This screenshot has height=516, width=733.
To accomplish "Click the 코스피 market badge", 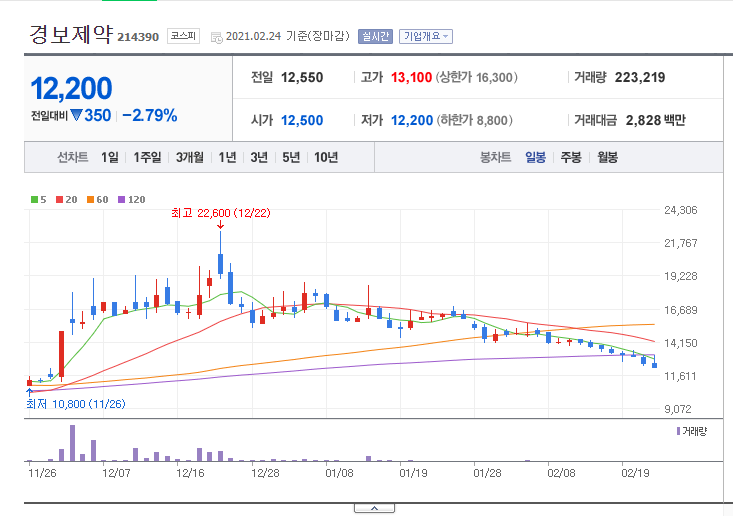I will tap(183, 36).
